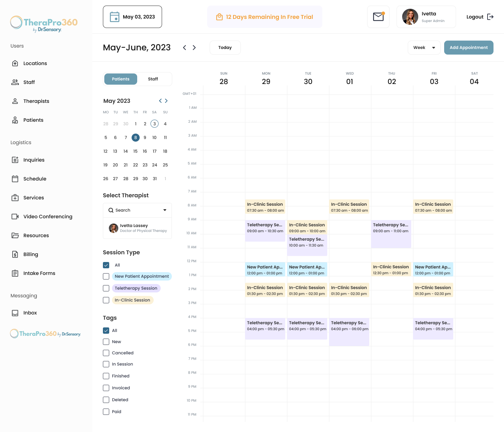The height and width of the screenshot is (432, 504).
Task: Click the free trial days remaining banner
Action: point(265,17)
